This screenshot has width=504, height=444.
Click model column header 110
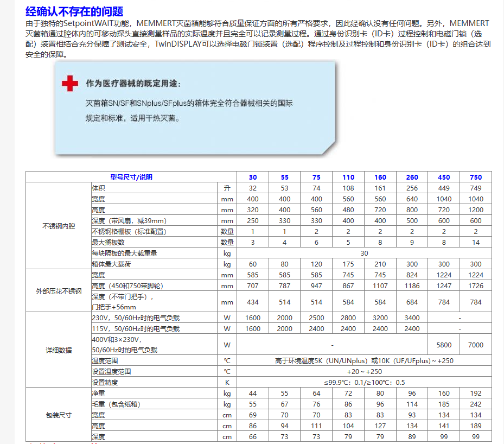click(348, 177)
